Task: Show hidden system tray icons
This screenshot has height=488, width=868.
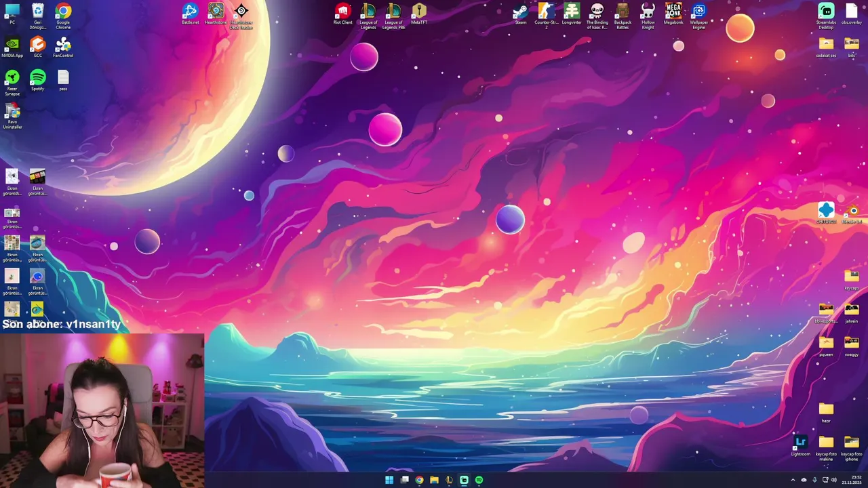Action: tap(793, 480)
